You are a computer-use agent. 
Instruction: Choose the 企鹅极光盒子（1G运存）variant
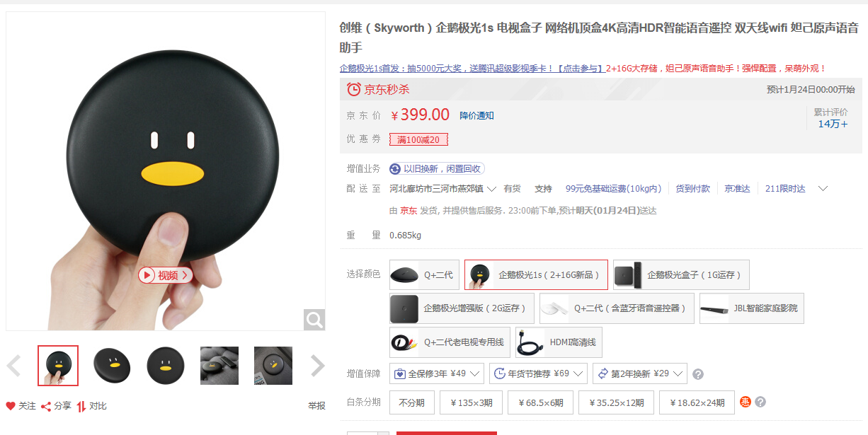coord(681,274)
